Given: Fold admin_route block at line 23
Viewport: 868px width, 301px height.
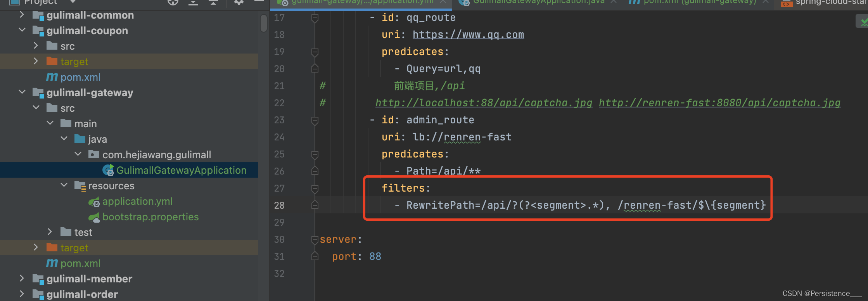Looking at the screenshot, I should (315, 120).
